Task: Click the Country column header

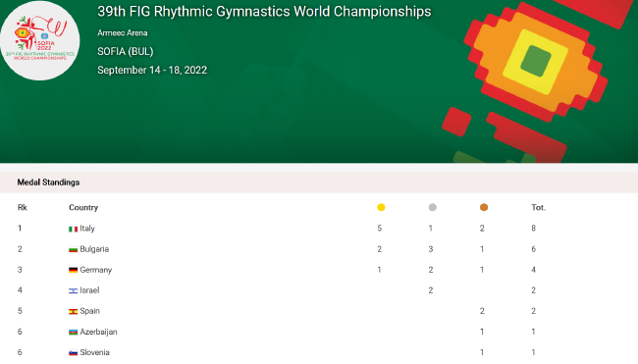Action: click(83, 207)
